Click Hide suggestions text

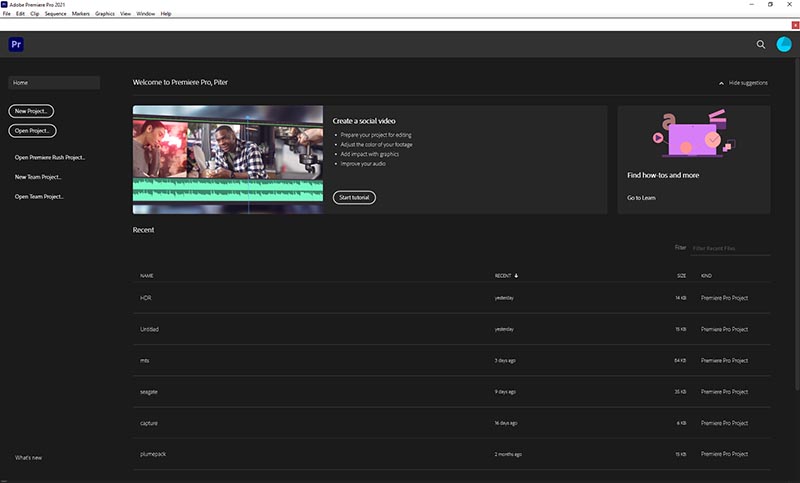(748, 83)
